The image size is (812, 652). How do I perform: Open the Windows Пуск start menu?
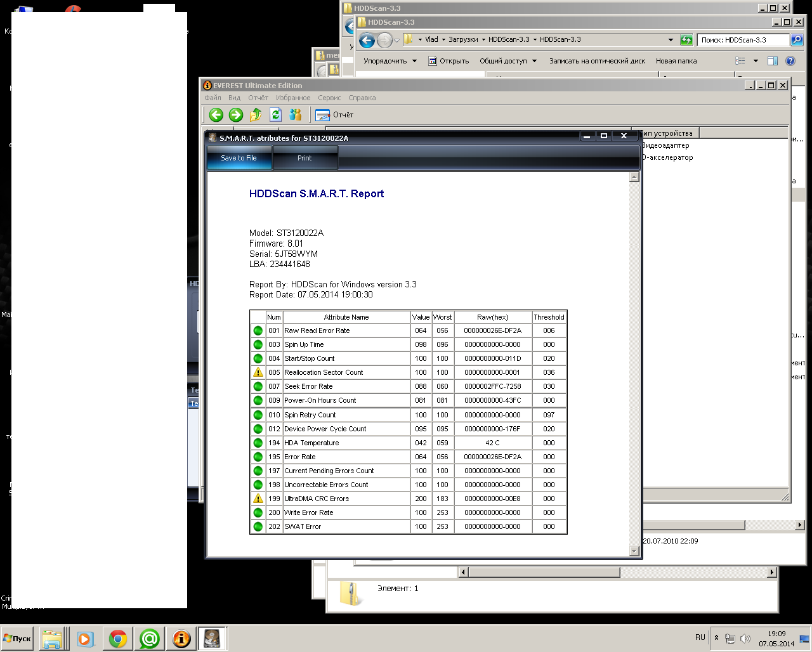(17, 639)
